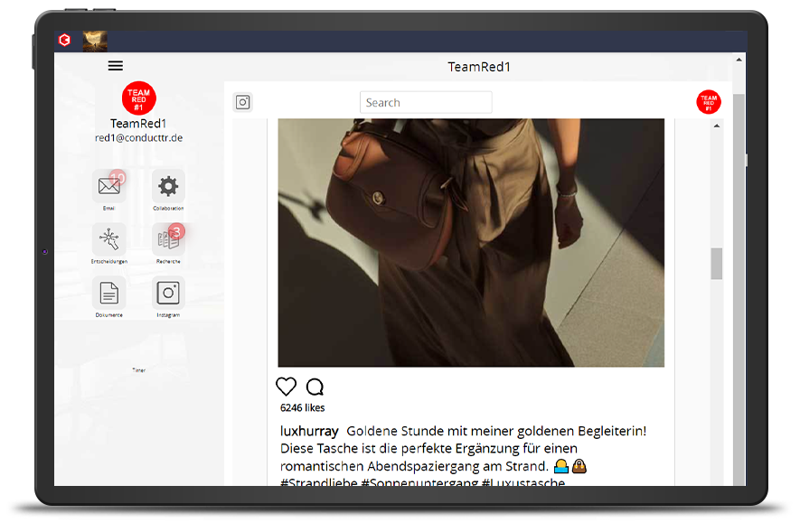Click inside the Search field

[x=426, y=102]
